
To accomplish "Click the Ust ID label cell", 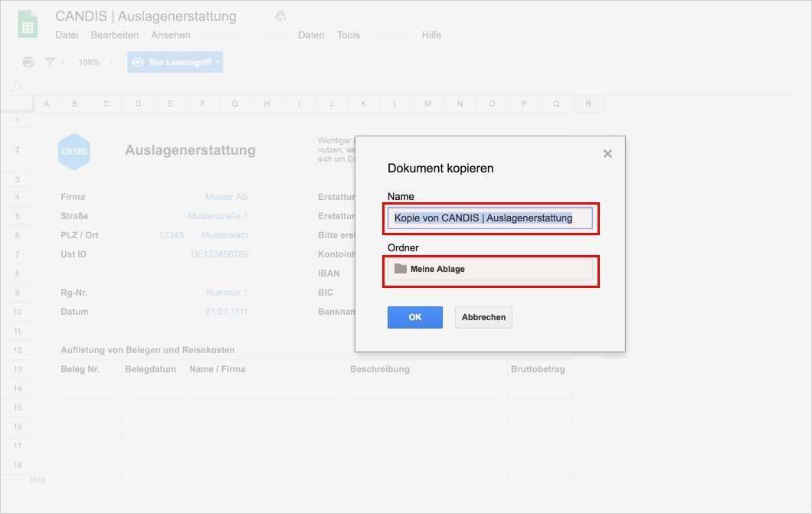I will click(x=73, y=254).
